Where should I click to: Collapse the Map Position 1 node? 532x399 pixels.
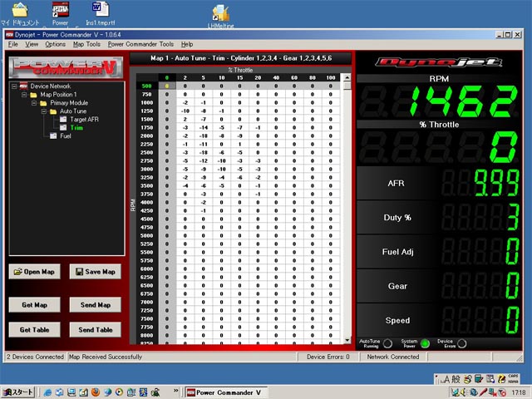[x=24, y=95]
